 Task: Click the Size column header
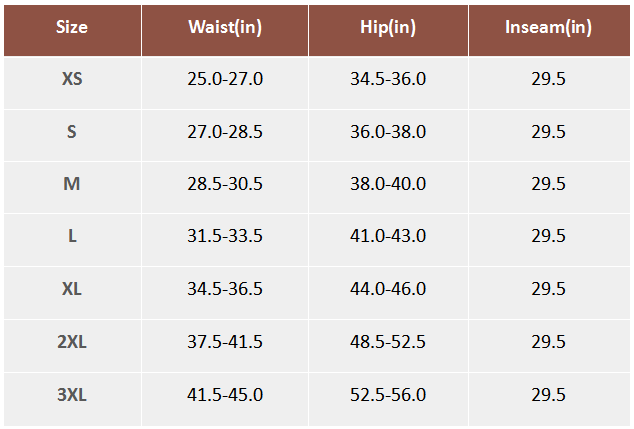72,27
